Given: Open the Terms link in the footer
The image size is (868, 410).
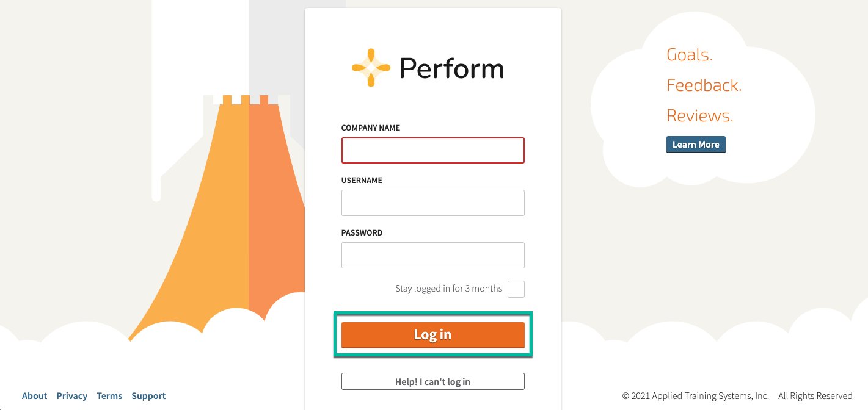Looking at the screenshot, I should (x=109, y=396).
